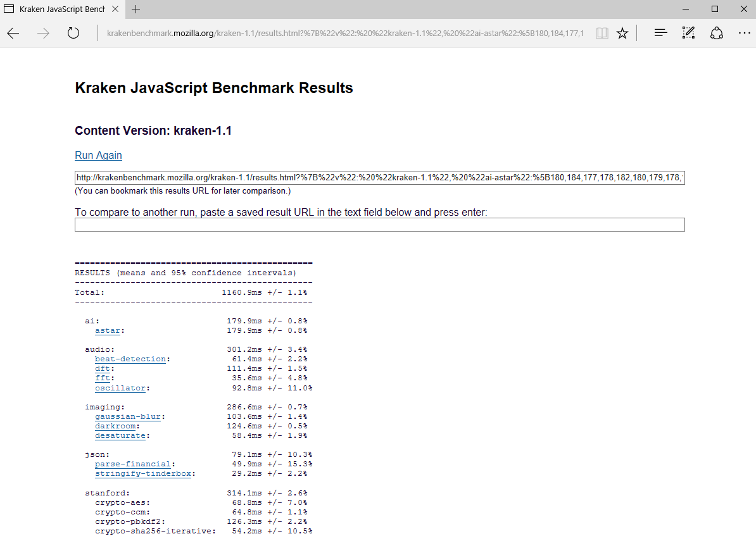The width and height of the screenshot is (756, 541).
Task: Click the 'stanford:' category label
Action: tap(108, 493)
